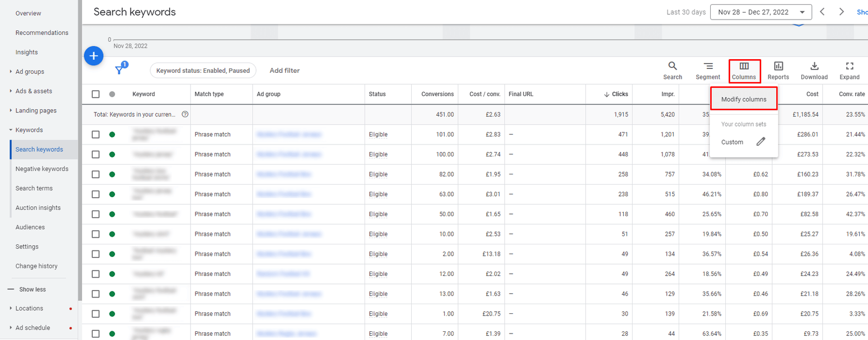Click green status dot in the 50.00 conversions row
Screen dimensions: 868x340
112,214
